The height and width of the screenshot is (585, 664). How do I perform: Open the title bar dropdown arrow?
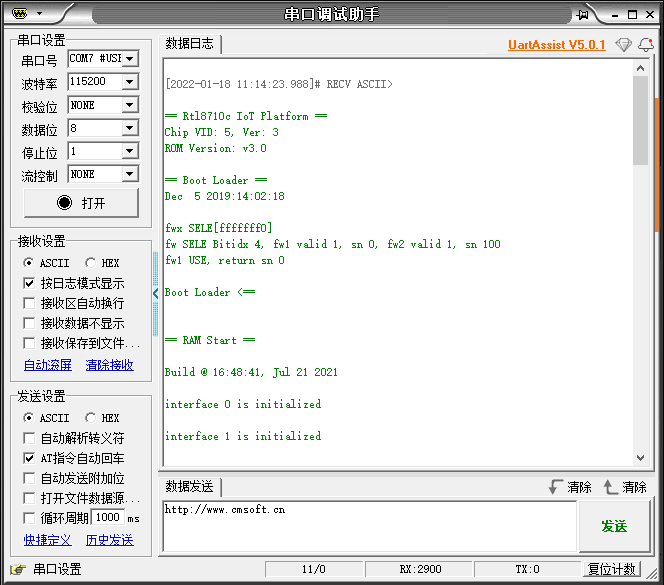point(39,14)
